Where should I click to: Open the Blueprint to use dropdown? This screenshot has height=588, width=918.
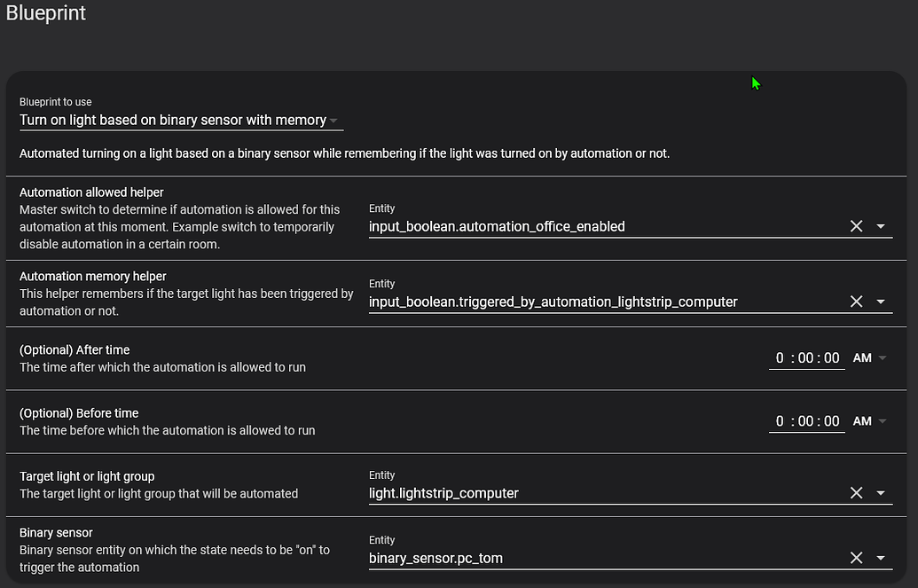[181, 120]
